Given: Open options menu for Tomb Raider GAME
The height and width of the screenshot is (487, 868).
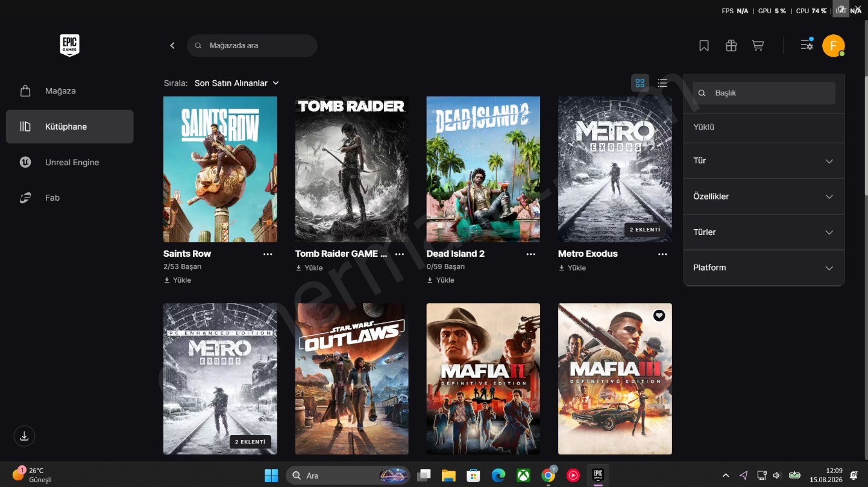Looking at the screenshot, I should point(400,254).
